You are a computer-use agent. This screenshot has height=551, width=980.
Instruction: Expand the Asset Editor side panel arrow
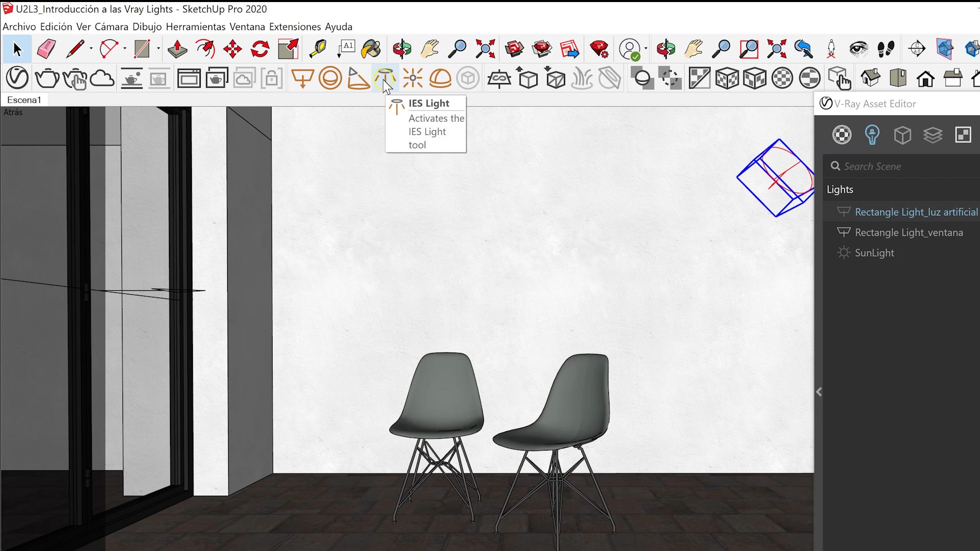coord(819,392)
